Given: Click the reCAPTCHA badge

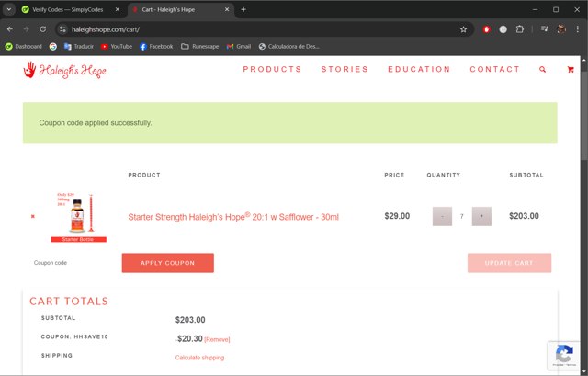Looking at the screenshot, I should [x=563, y=355].
